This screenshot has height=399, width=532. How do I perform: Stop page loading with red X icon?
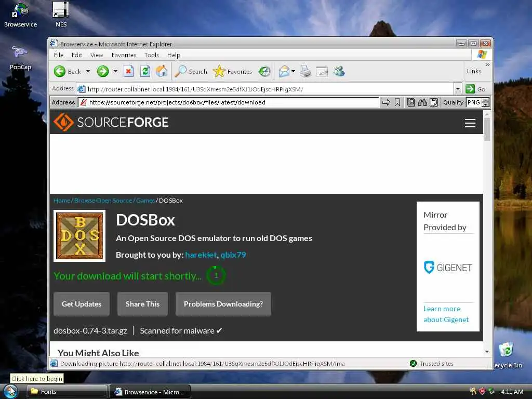[128, 71]
